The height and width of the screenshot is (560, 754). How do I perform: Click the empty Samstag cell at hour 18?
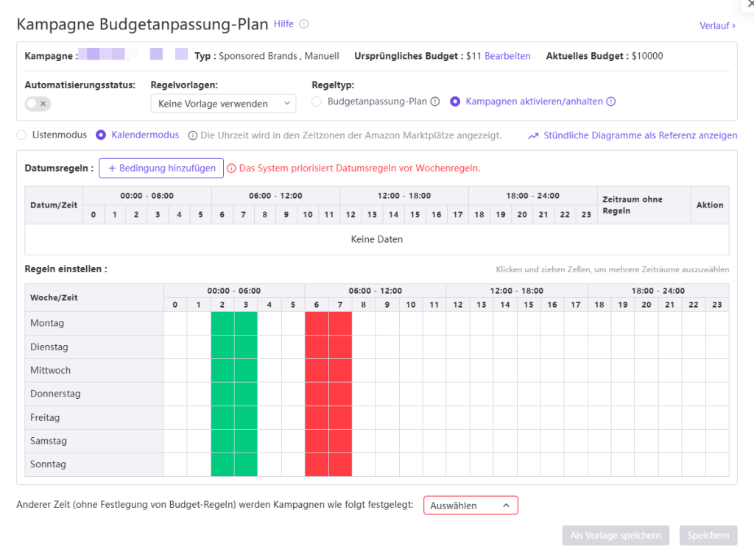tap(599, 441)
